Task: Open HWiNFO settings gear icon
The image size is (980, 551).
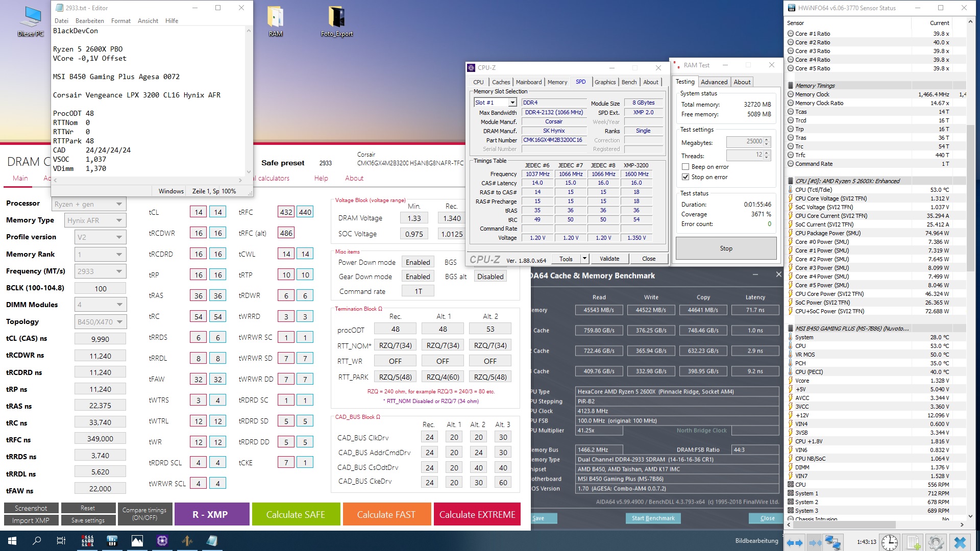Action: (936, 542)
